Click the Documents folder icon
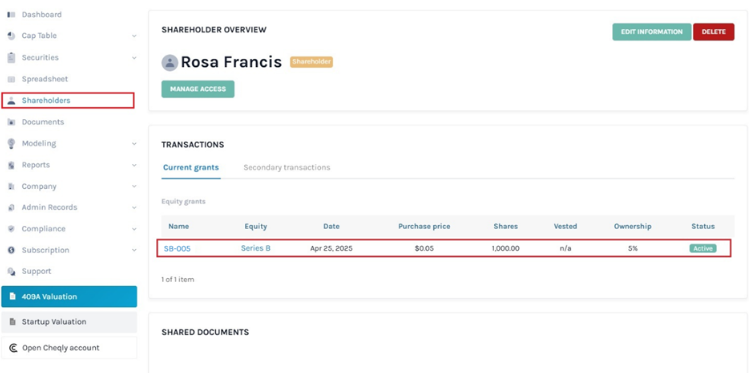 pos(11,122)
